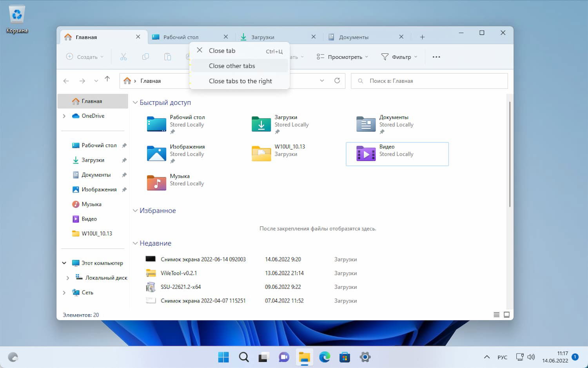This screenshot has width=588, height=368.
Task: Expand the Локальный диск tree node
Action: tap(68, 278)
